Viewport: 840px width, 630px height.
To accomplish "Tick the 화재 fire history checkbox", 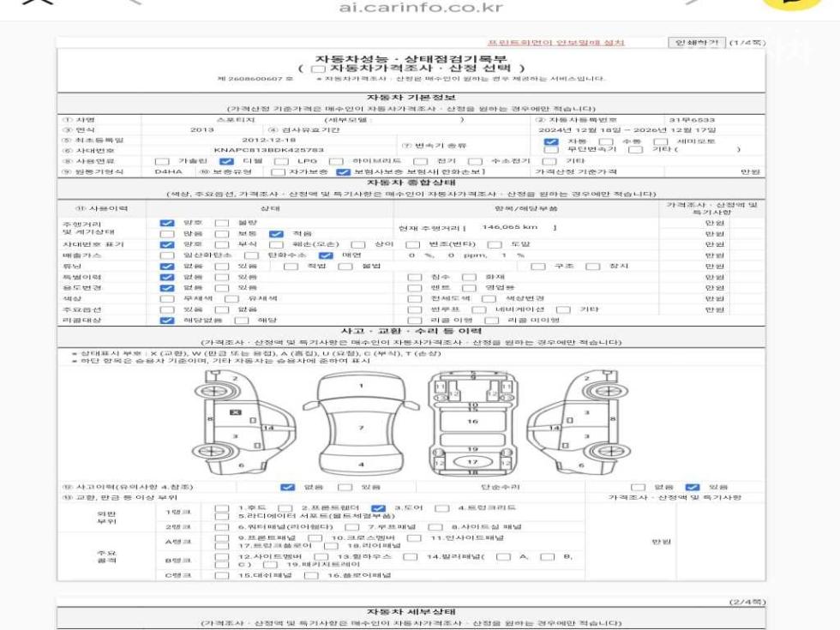I will (469, 278).
